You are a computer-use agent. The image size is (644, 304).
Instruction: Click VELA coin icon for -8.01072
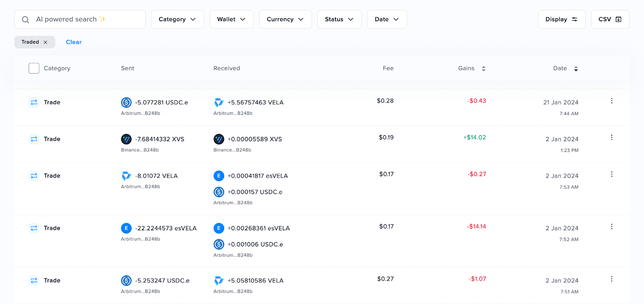pos(126,176)
